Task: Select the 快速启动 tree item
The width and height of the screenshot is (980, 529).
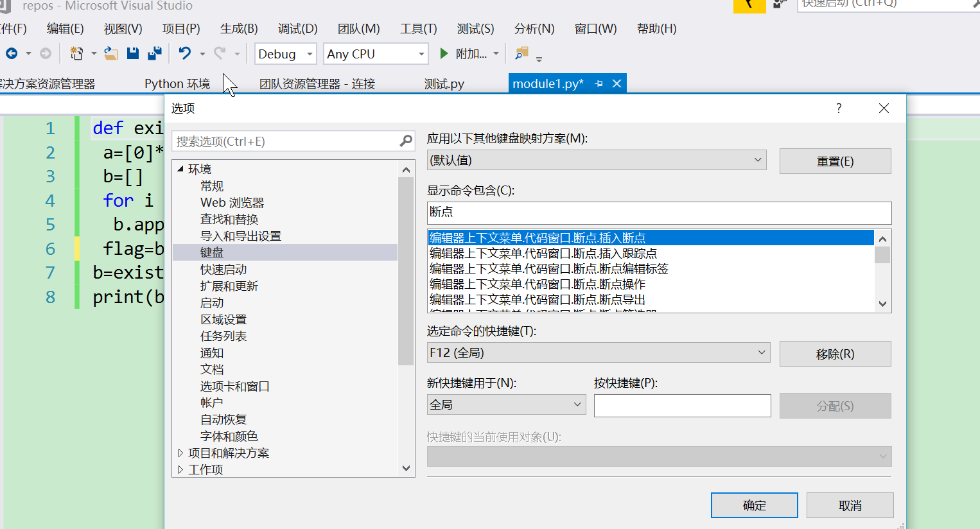Action: [223, 269]
